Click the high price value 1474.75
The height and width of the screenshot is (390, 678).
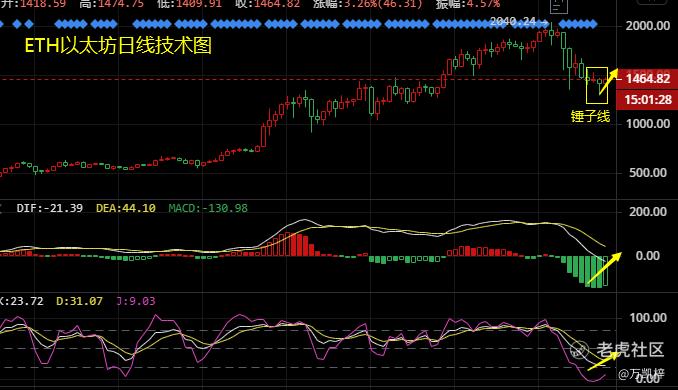point(121,4)
